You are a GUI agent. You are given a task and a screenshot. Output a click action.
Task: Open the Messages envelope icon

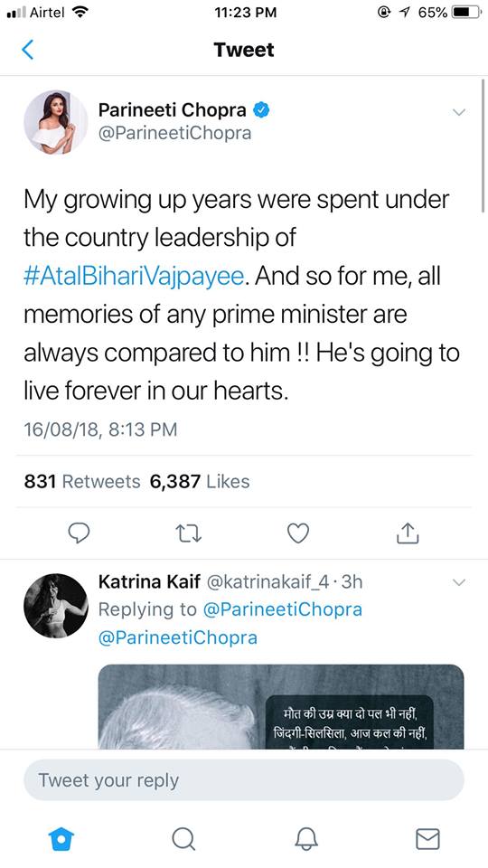[x=427, y=839]
